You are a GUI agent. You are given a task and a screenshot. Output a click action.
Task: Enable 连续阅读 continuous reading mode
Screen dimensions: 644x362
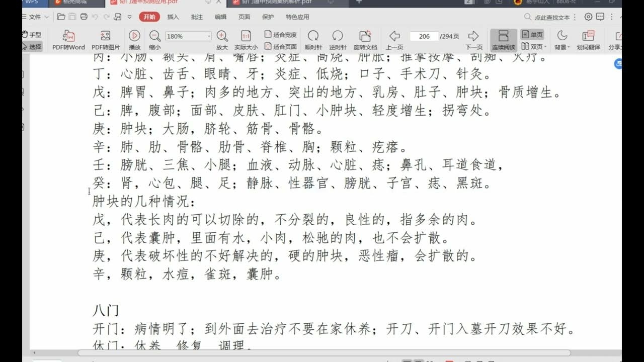503,39
